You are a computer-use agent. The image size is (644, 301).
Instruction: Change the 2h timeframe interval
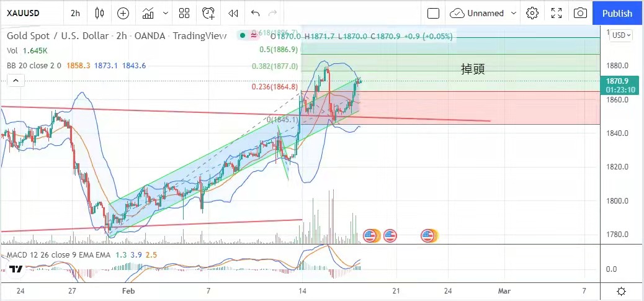75,13
